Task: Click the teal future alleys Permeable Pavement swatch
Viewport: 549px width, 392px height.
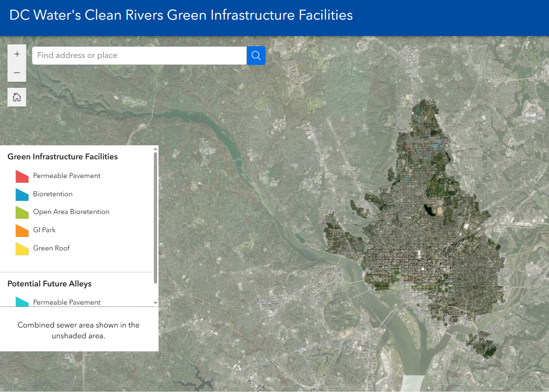Action: tap(22, 301)
